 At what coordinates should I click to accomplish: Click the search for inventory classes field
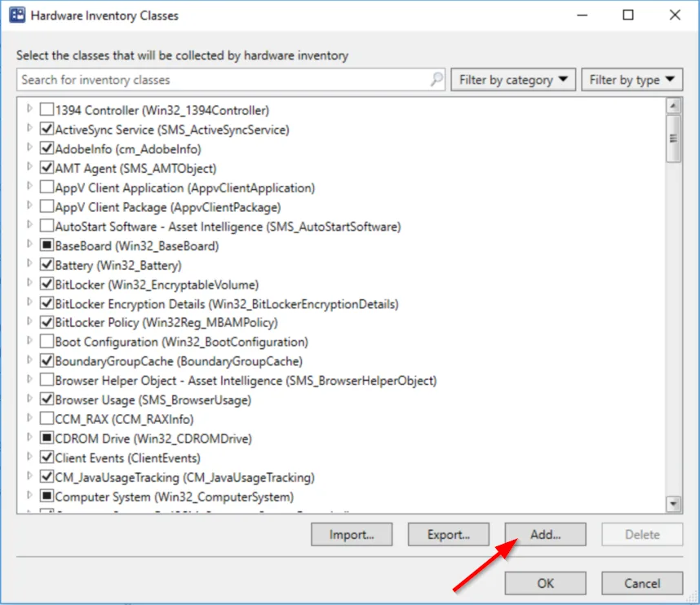224,80
